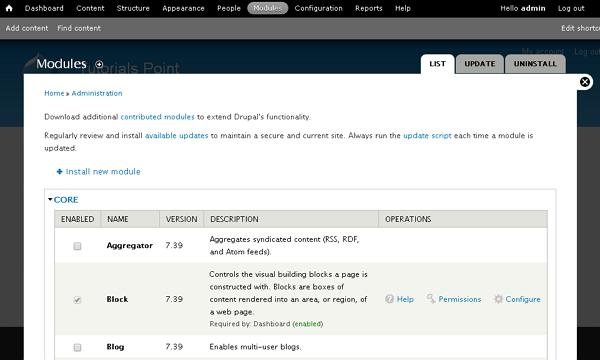Close the Modules overlay with X icon

[x=585, y=82]
